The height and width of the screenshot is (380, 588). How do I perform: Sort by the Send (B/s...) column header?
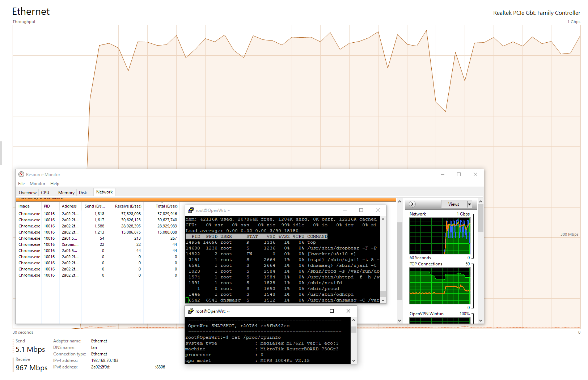pos(94,206)
